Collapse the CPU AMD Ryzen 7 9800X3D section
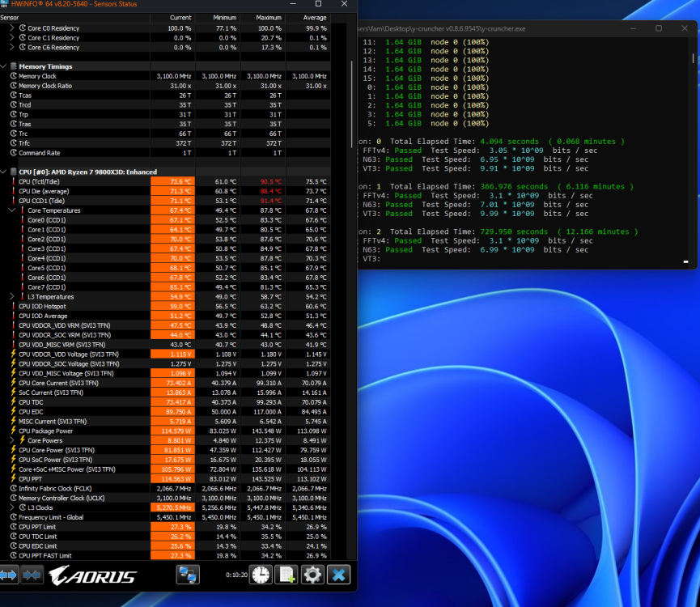The image size is (700, 607). click(5, 172)
